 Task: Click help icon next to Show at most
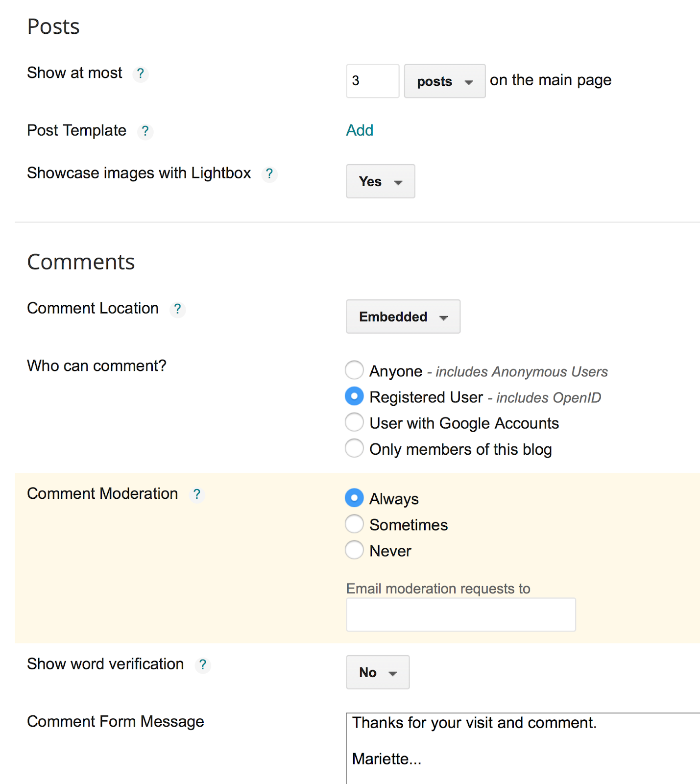[x=141, y=73]
